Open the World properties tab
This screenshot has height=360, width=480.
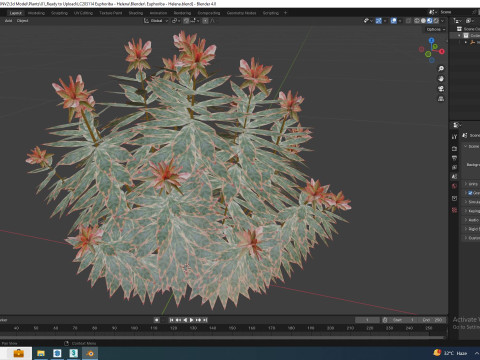(454, 186)
